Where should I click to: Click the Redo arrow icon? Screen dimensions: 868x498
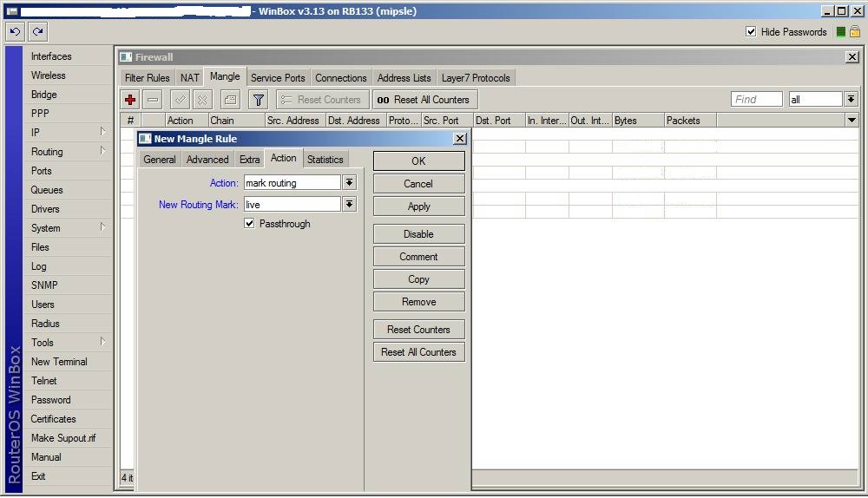[37, 32]
